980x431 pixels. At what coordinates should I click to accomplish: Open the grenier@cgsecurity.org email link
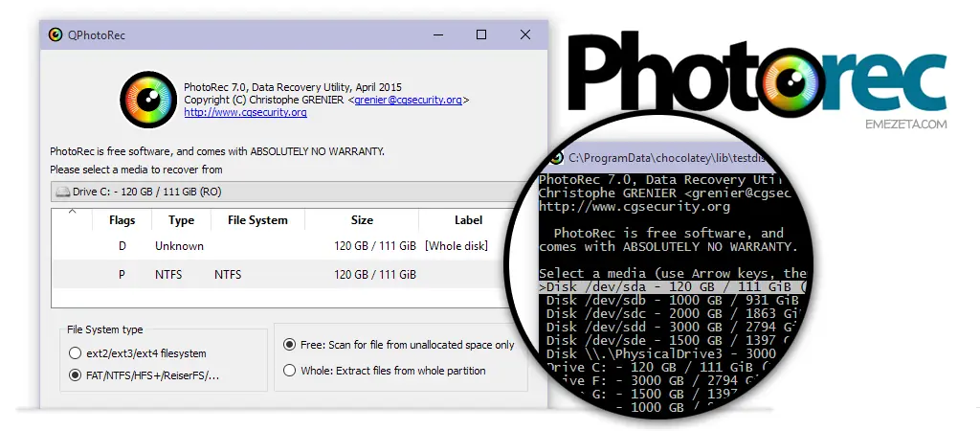(x=408, y=100)
